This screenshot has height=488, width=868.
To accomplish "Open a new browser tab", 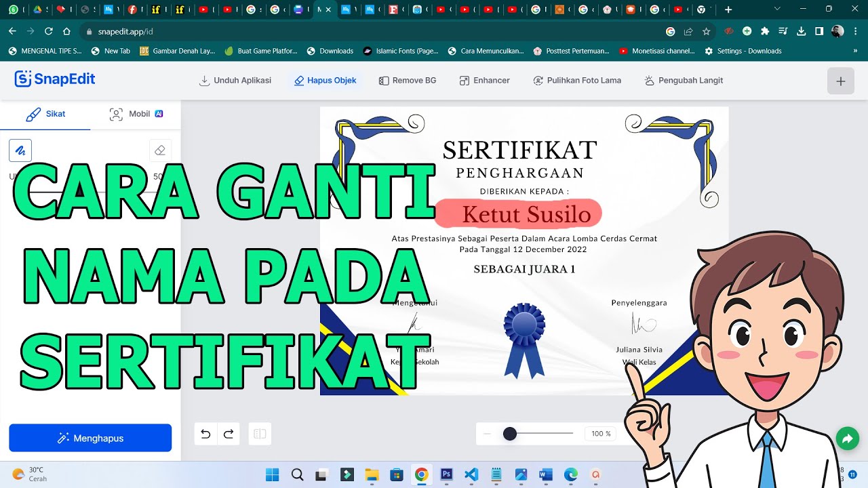I will (728, 9).
